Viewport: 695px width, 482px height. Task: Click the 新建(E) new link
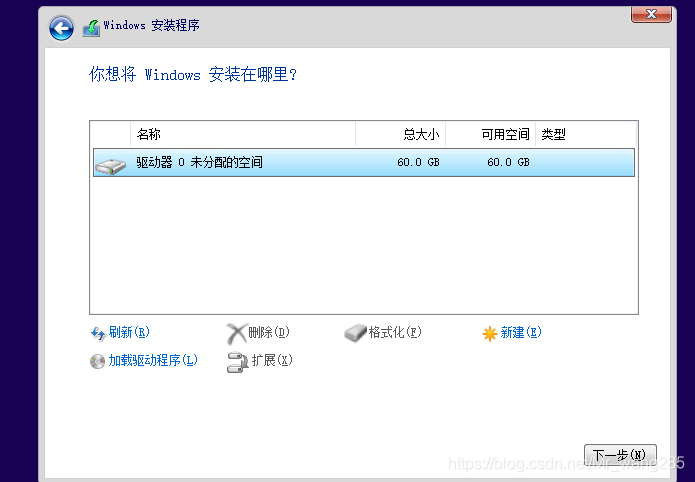pyautogui.click(x=521, y=332)
